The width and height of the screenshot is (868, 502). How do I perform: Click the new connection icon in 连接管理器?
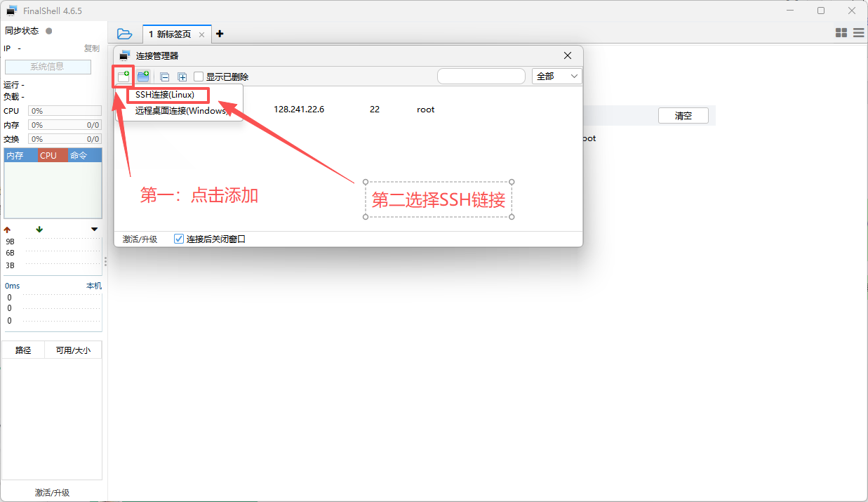tap(123, 77)
